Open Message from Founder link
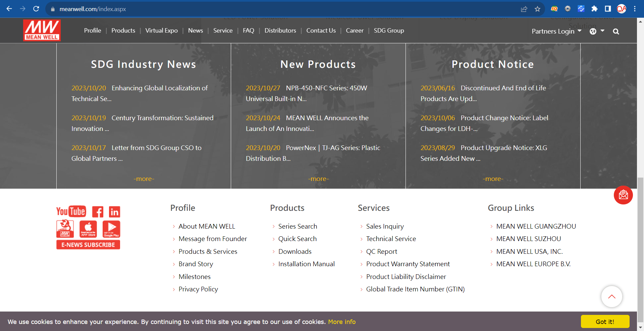Image resolution: width=644 pixels, height=331 pixels. click(213, 239)
